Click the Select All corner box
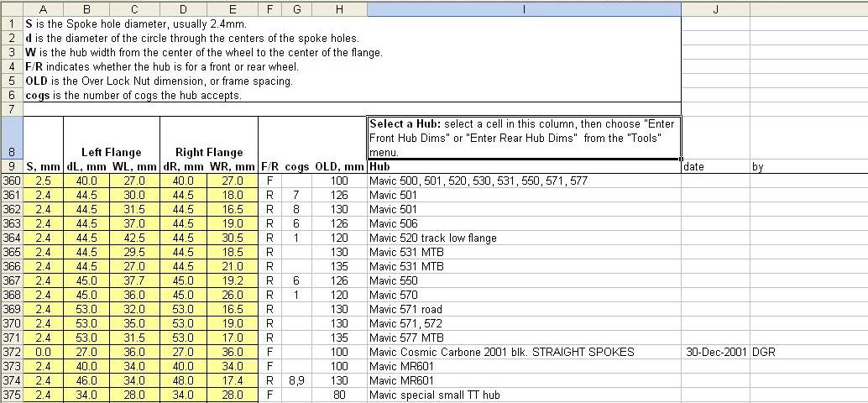This screenshot has width=868, height=403. click(12, 8)
